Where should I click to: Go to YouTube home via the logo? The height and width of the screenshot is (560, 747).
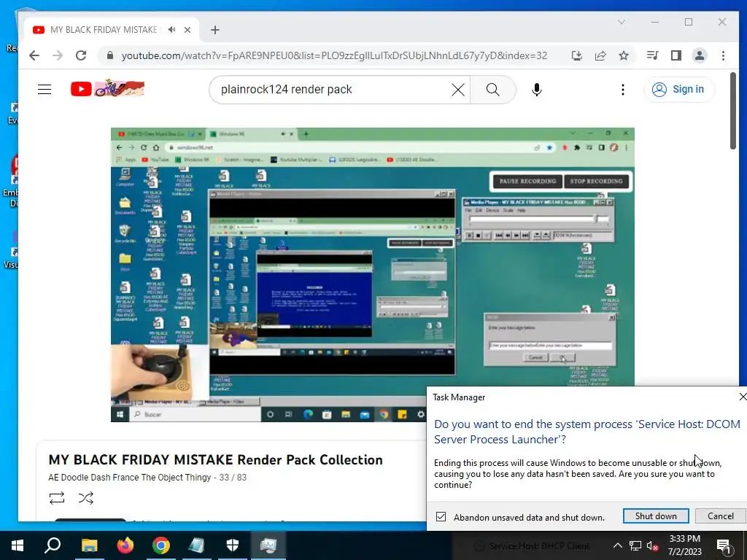click(x=108, y=88)
